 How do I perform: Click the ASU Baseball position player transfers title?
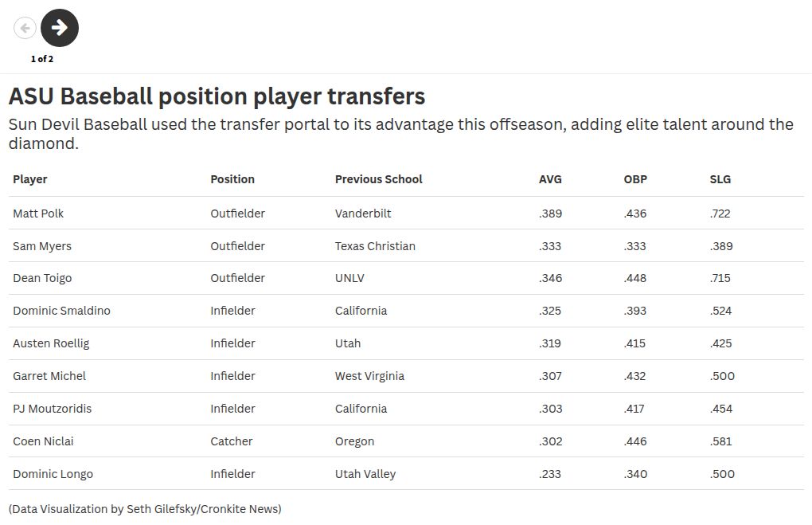pyautogui.click(x=217, y=96)
